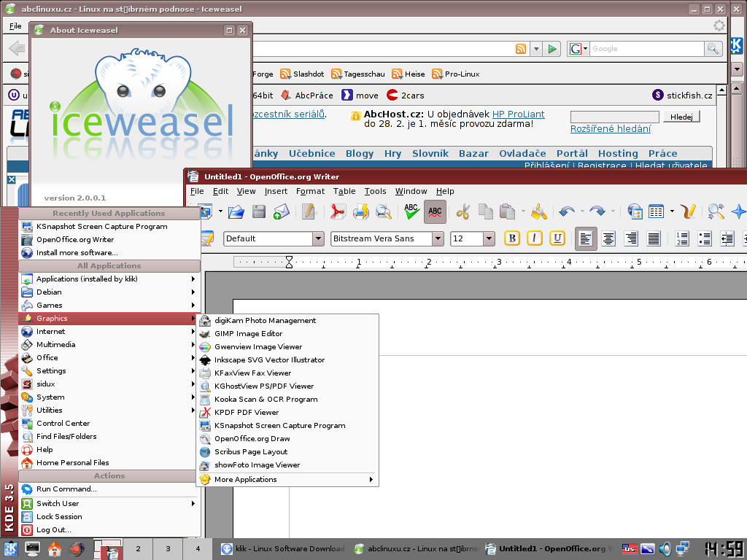Click Writer's horizontal ruler indent marker
This screenshot has height=560, width=747.
(289, 262)
